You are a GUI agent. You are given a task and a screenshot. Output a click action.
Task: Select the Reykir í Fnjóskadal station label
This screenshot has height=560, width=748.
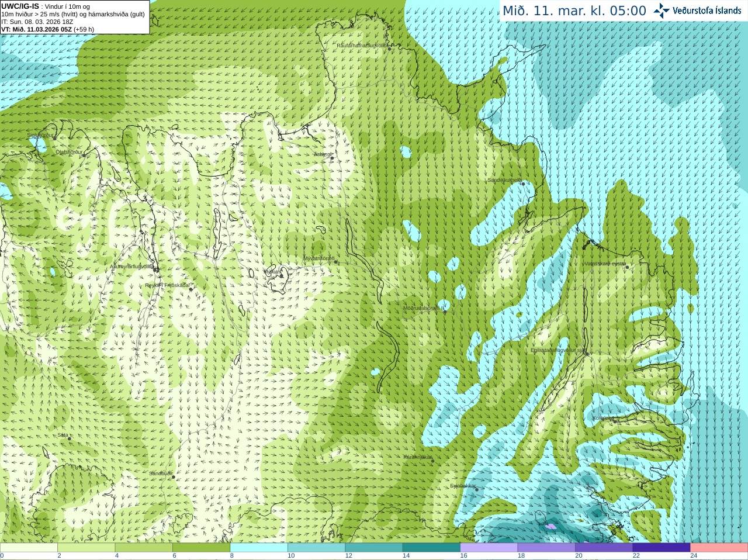[x=167, y=285]
